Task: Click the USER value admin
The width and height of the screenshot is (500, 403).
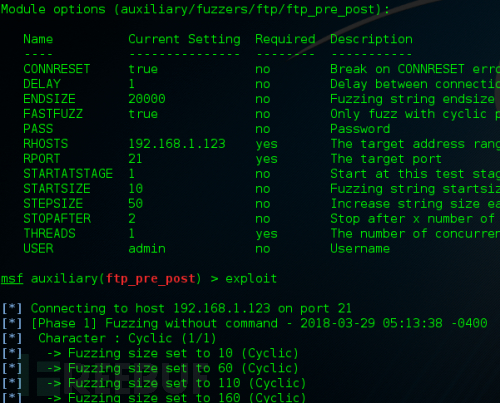Action: (x=147, y=249)
